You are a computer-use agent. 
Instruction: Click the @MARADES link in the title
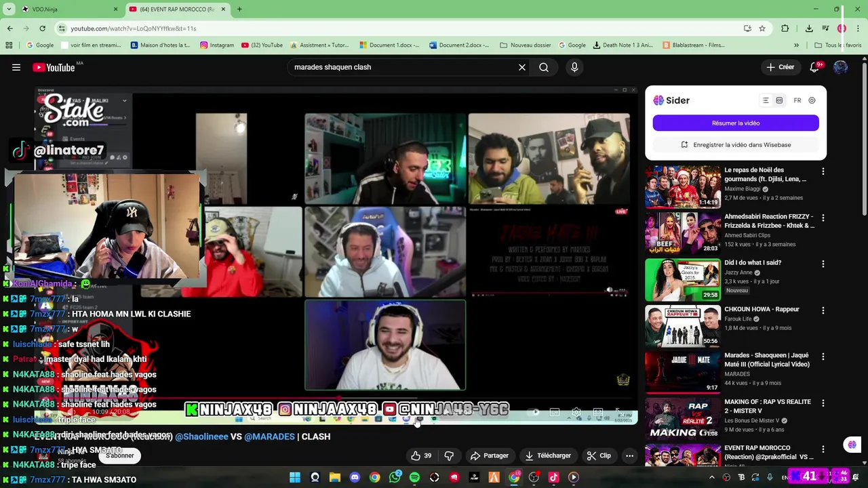[269, 436]
